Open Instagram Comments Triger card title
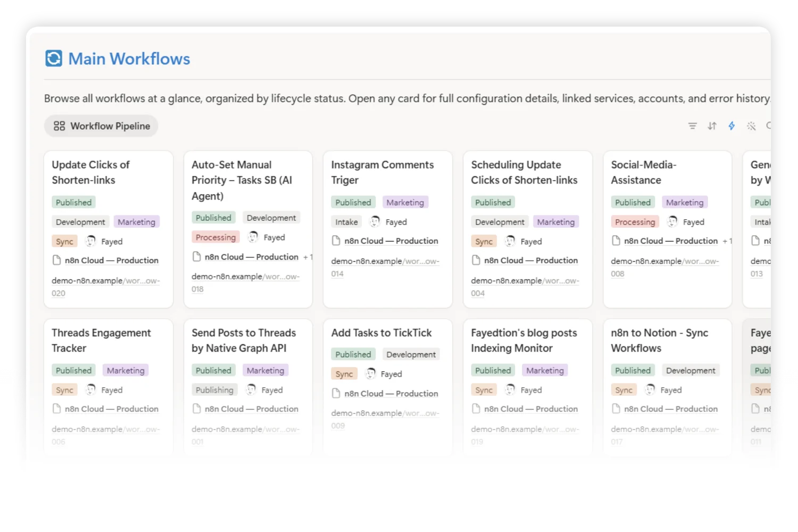The width and height of the screenshot is (798, 532). point(383,172)
